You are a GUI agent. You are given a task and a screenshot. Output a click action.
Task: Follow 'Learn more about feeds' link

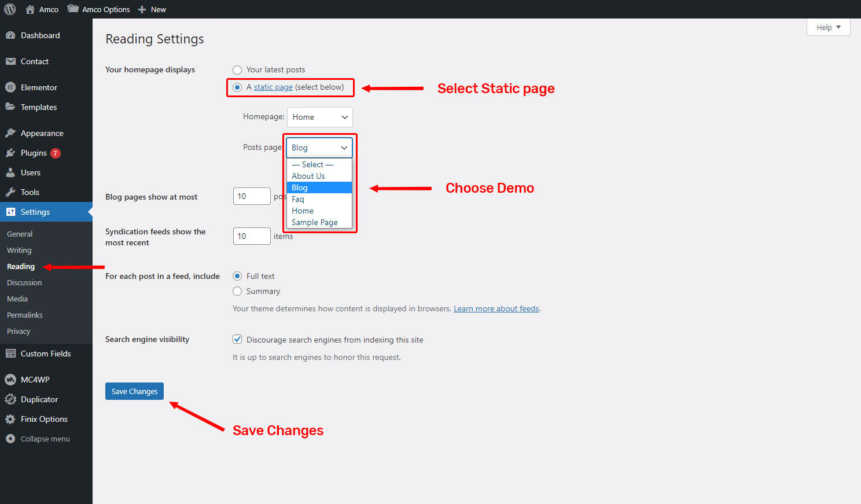(496, 308)
